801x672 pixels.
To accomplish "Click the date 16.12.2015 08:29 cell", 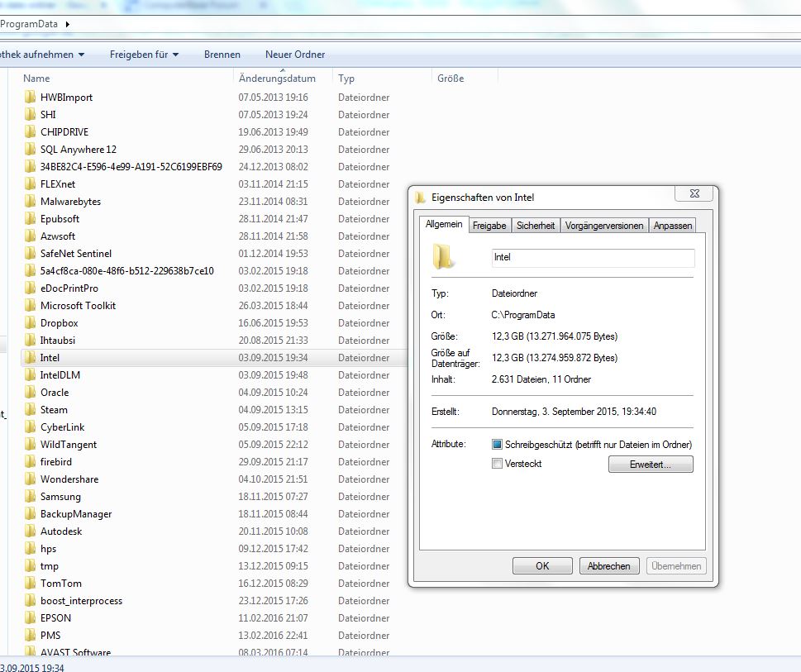I will 274,584.
